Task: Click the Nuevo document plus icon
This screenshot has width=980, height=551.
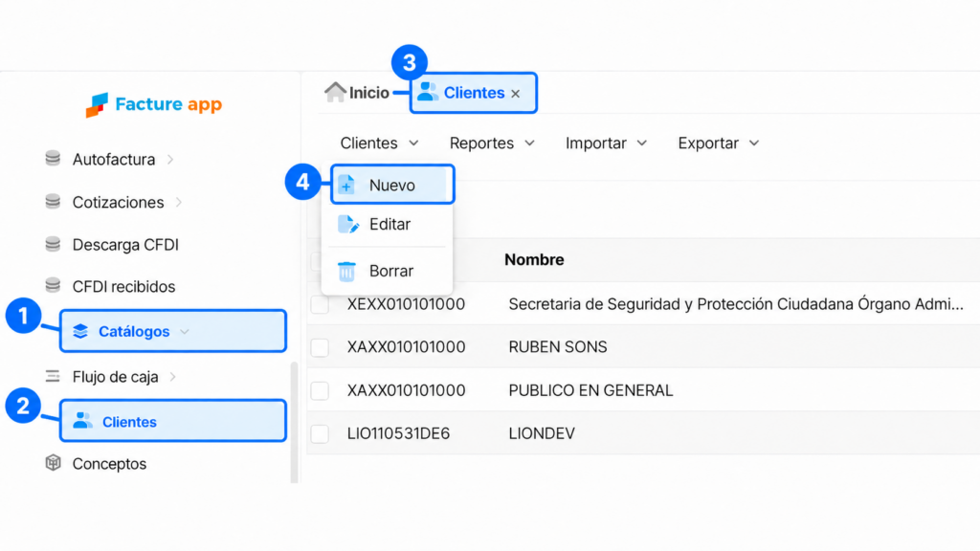Action: coord(346,185)
